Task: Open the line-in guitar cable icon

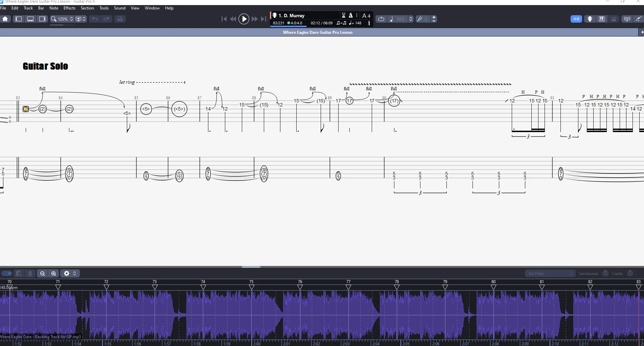Action: tap(639, 19)
